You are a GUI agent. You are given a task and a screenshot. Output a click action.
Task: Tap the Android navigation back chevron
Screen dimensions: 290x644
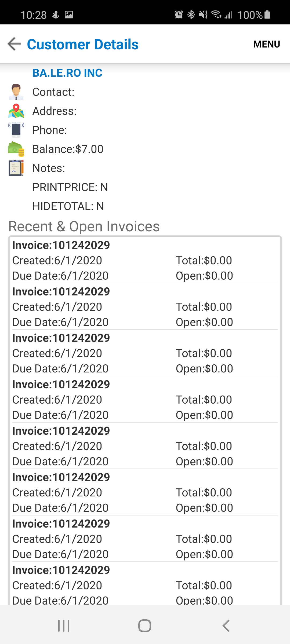pyautogui.click(x=226, y=626)
